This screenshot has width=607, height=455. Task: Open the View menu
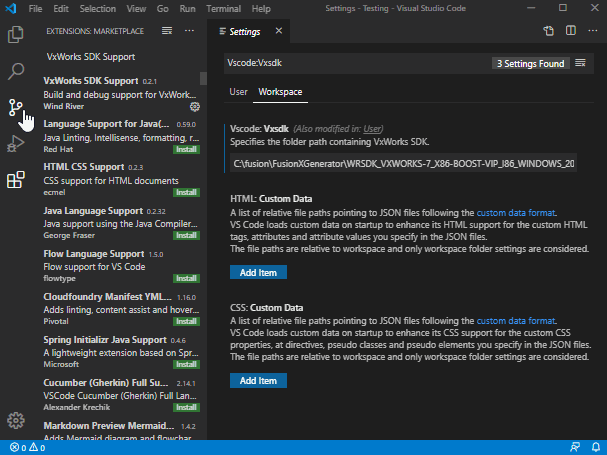(x=136, y=9)
